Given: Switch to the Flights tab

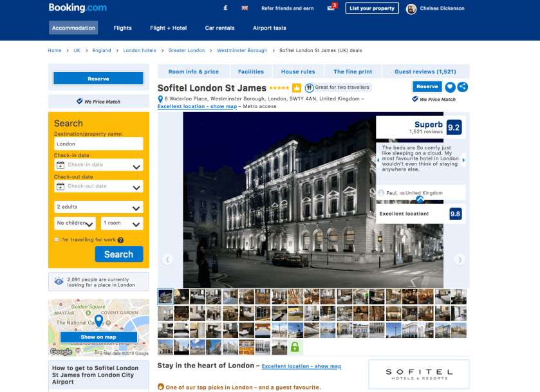Looking at the screenshot, I should pyautogui.click(x=122, y=28).
